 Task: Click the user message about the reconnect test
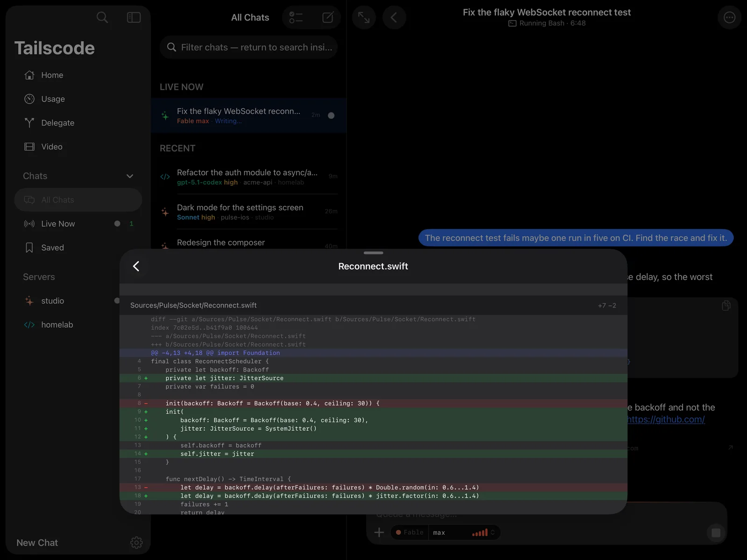pos(576,238)
